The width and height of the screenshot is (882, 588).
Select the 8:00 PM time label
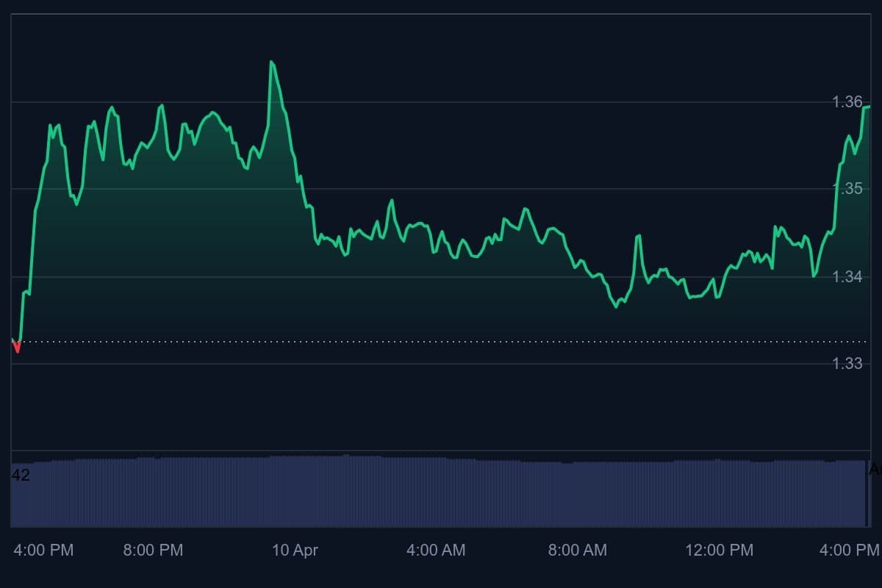point(153,550)
